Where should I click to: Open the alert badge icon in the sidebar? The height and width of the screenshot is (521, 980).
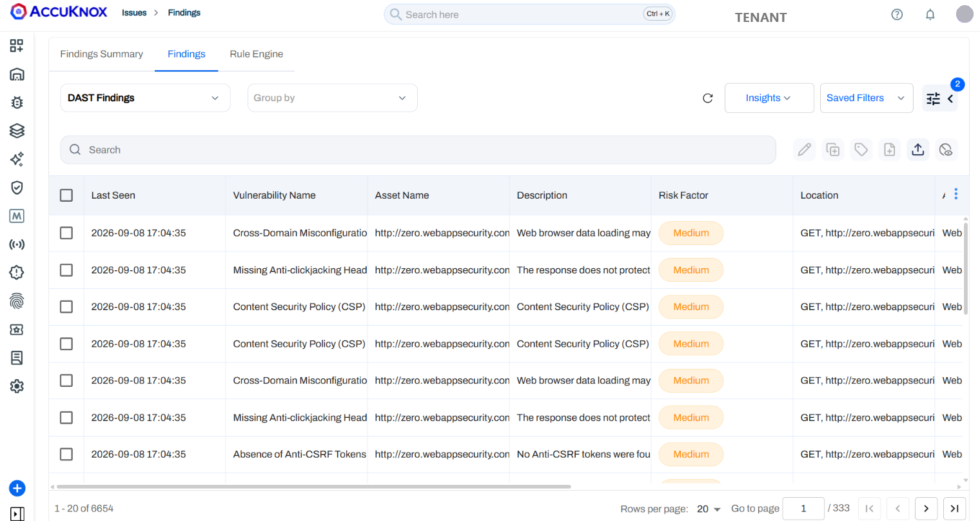[x=17, y=273]
